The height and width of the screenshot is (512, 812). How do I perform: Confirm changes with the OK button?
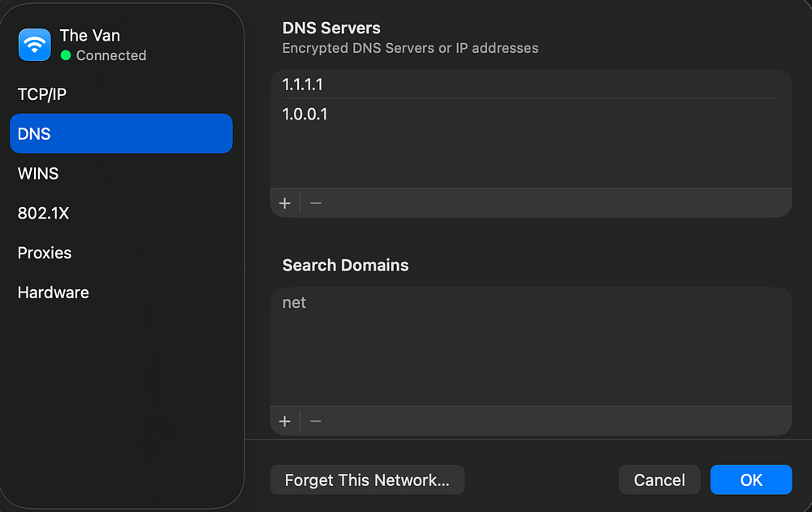point(751,480)
